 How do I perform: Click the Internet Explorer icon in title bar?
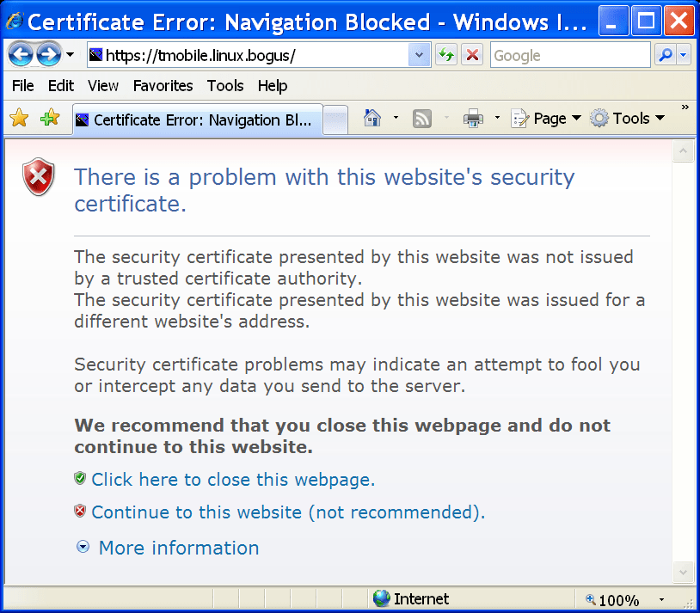click(x=15, y=21)
